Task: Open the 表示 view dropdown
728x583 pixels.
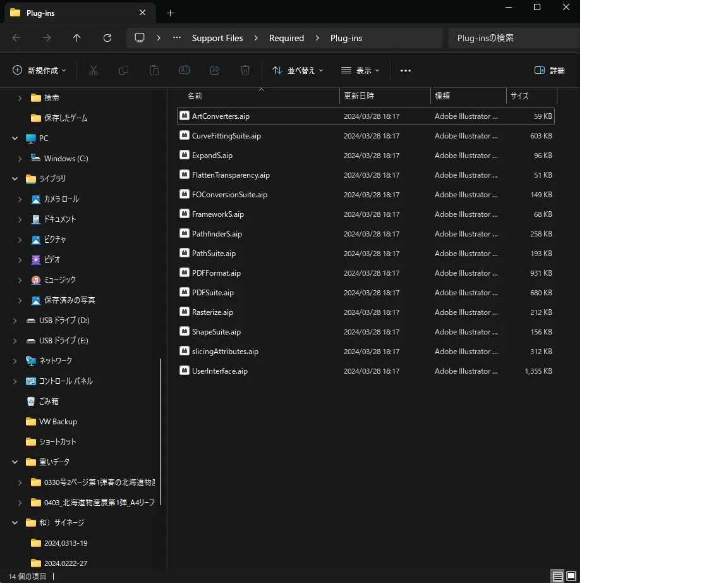Action: [x=360, y=71]
